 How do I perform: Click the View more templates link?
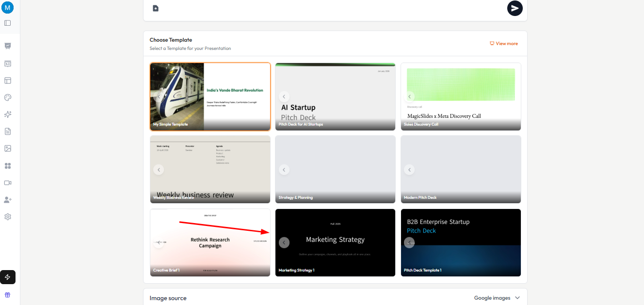pos(504,44)
